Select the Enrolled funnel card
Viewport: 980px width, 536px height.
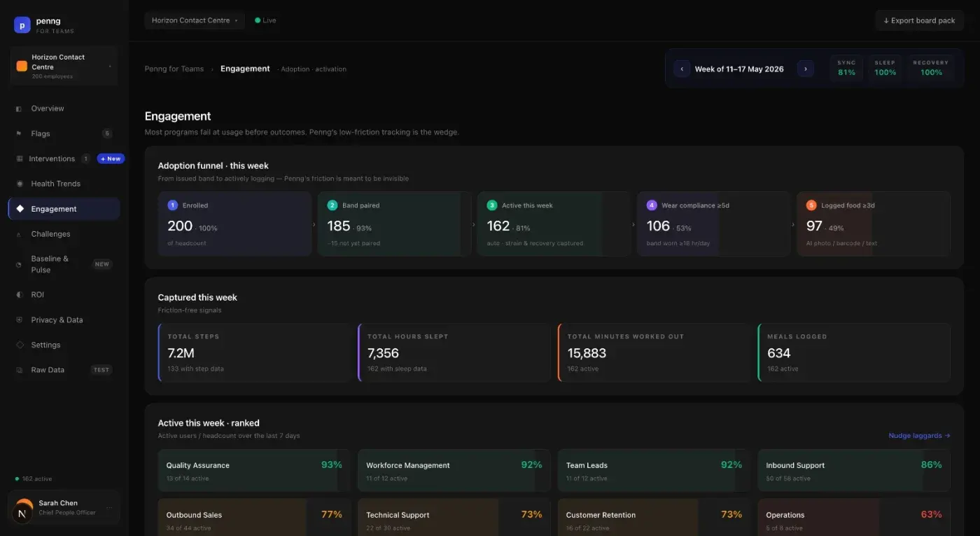click(x=234, y=224)
